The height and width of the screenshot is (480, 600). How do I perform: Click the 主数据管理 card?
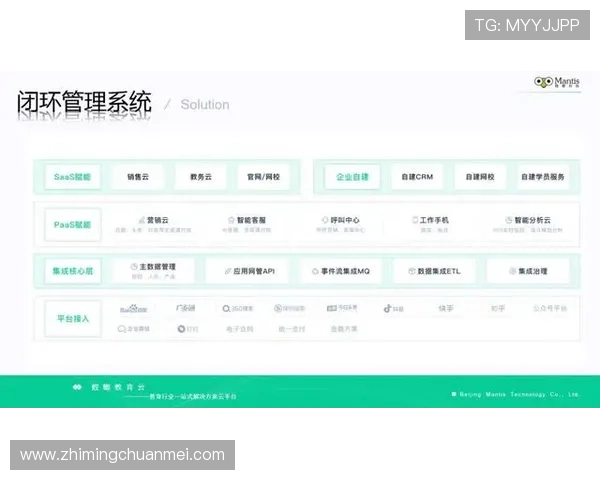[153, 271]
